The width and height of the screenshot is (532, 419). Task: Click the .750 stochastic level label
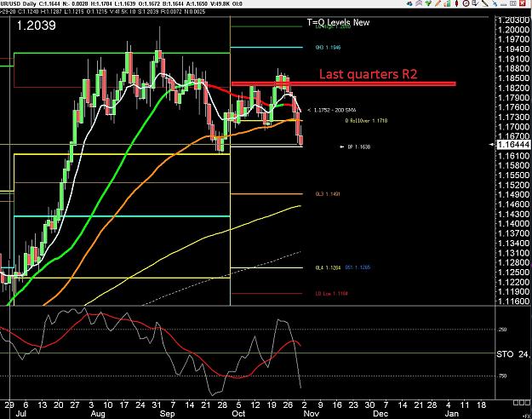point(502,376)
